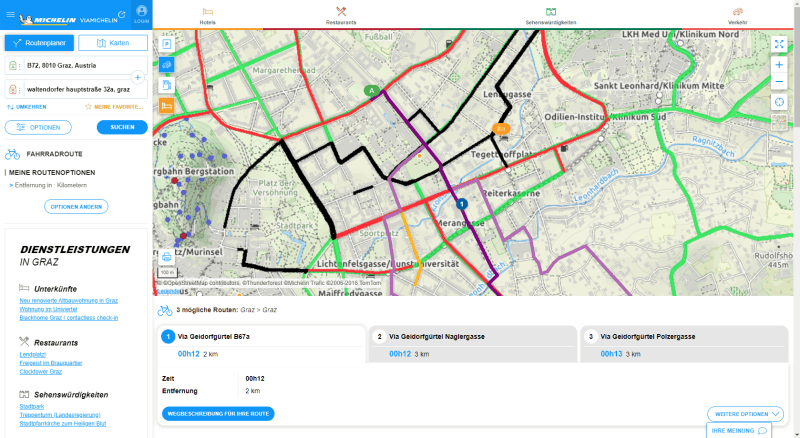Image resolution: width=800 pixels, height=438 pixels.
Task: Click the fuel station layer icon
Action: [167, 85]
